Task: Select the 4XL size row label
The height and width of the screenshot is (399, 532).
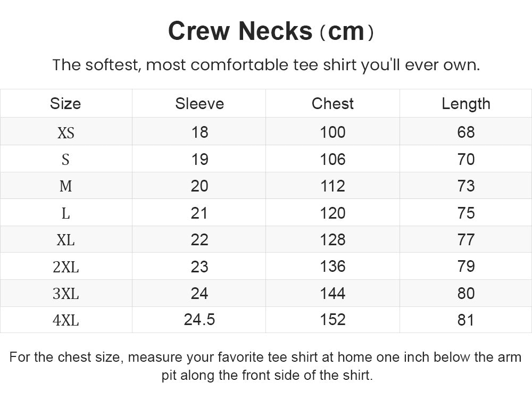Action: [66, 320]
